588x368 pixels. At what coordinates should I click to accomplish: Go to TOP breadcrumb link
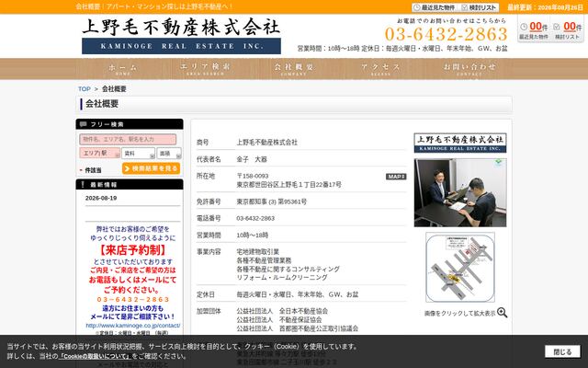pos(84,89)
